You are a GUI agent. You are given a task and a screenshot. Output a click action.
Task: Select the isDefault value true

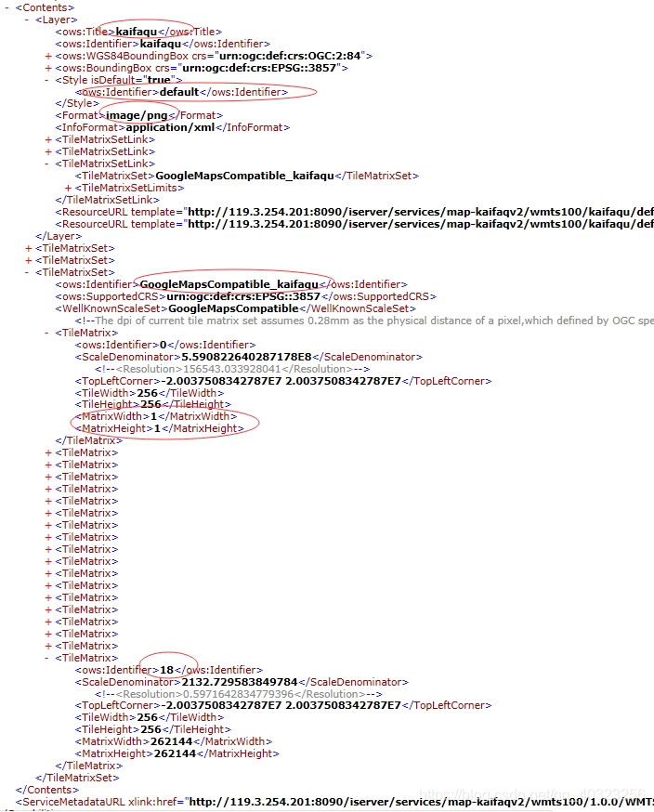159,80
